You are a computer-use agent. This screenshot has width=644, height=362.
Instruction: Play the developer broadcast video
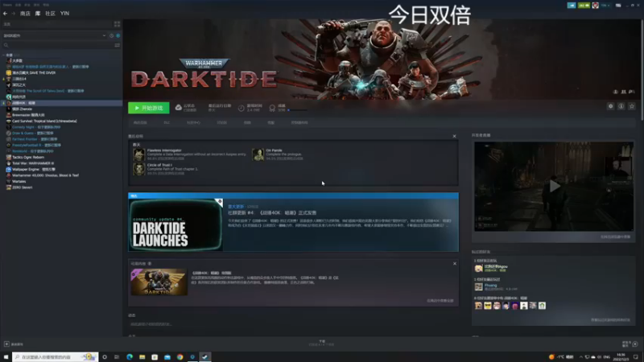(x=554, y=187)
